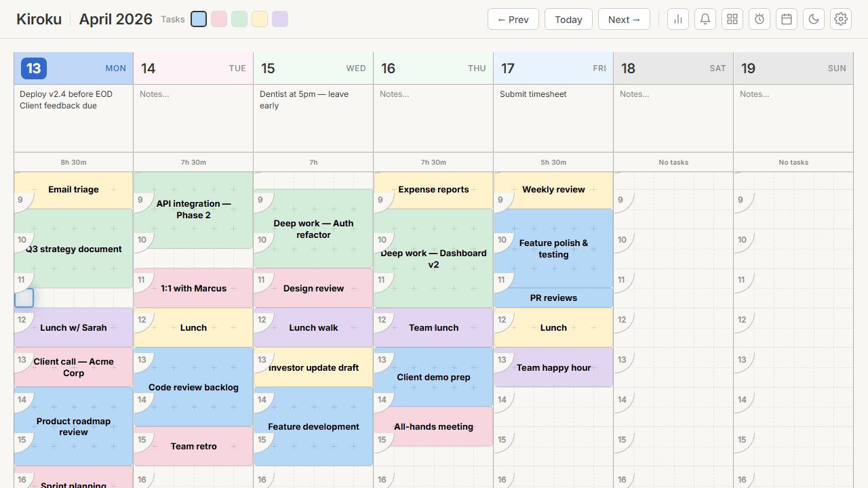
Task: Click the Team retro event on Tuesday
Action: pyautogui.click(x=193, y=446)
